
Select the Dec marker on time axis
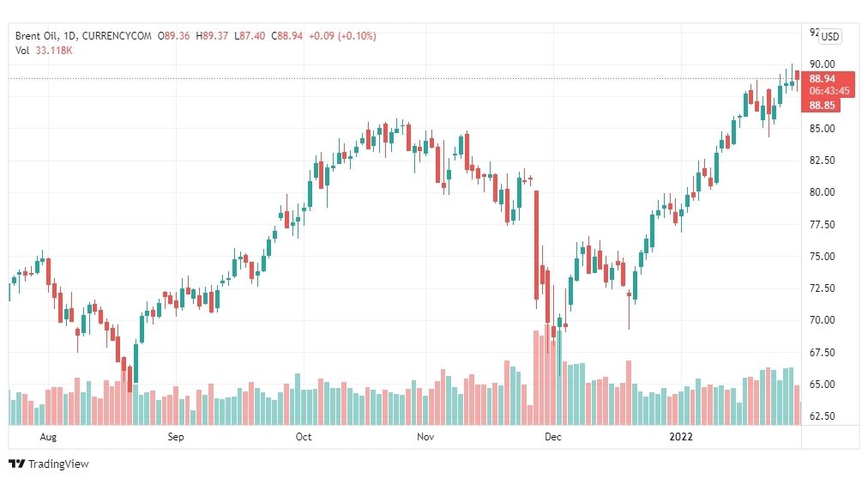coord(552,437)
